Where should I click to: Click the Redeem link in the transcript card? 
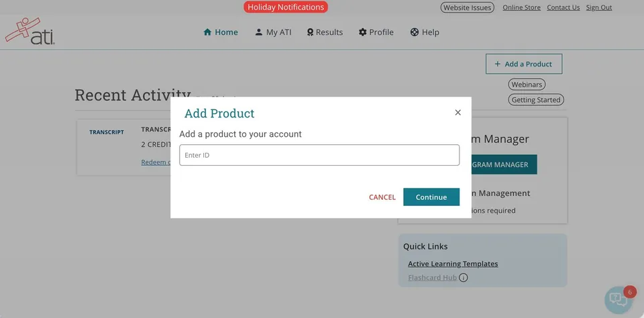156,162
